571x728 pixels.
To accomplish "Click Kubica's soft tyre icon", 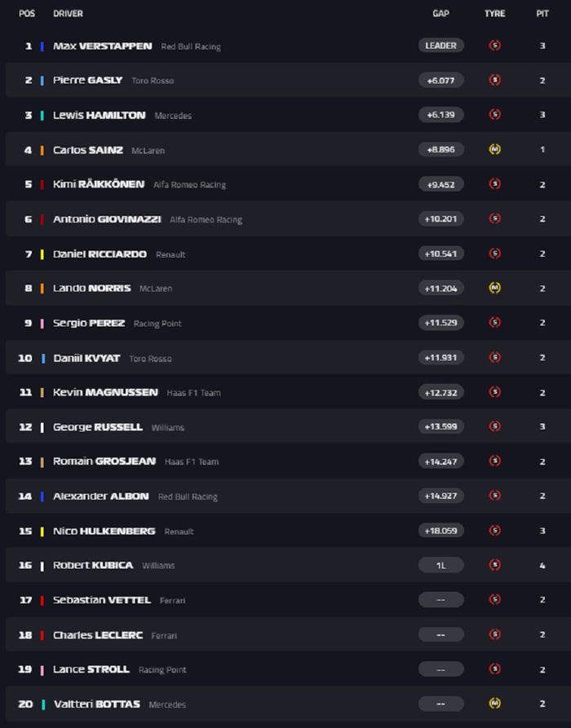I will pyautogui.click(x=494, y=565).
